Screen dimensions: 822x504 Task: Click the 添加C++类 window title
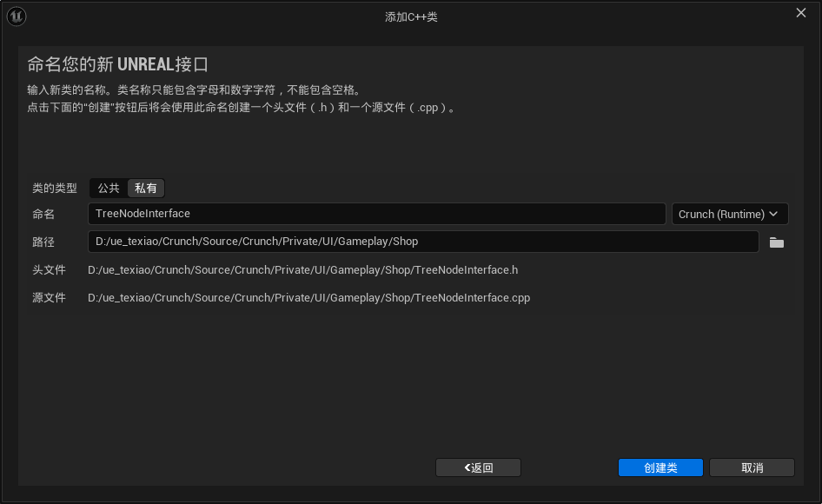pos(411,17)
